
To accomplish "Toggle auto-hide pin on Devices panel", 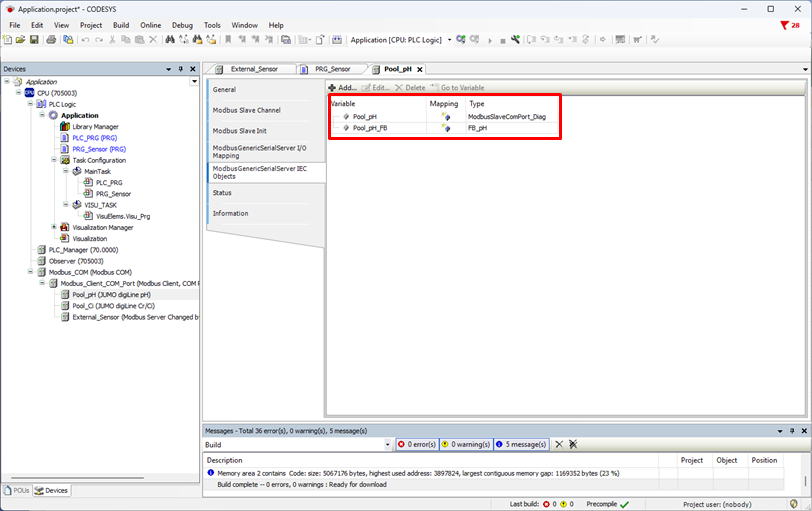I will pos(181,69).
